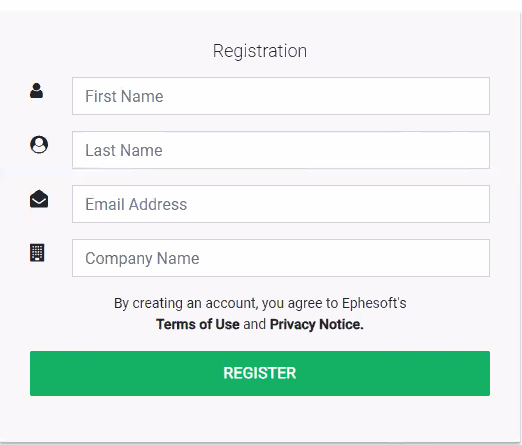The width and height of the screenshot is (522, 445).
Task: Click the 'First Name' placeholder text
Action: (x=124, y=96)
